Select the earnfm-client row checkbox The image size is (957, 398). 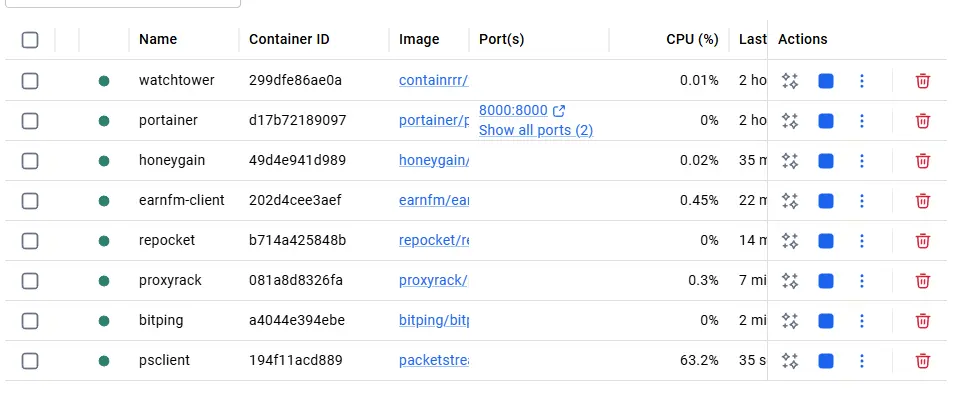(30, 201)
